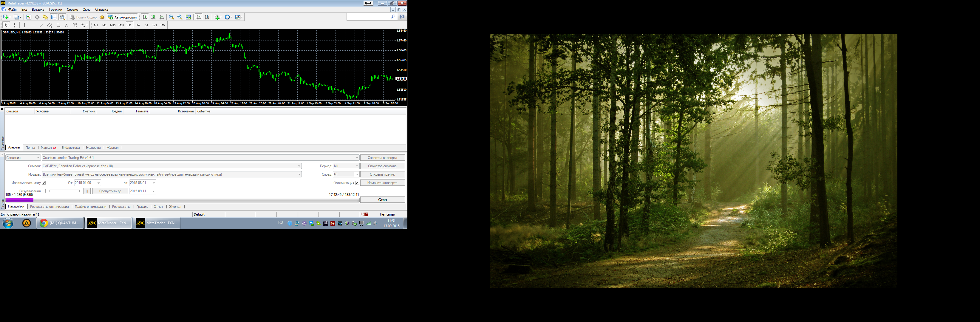Click the search magnifier icon
Image resolution: width=980 pixels, height=322 pixels.
tap(393, 17)
